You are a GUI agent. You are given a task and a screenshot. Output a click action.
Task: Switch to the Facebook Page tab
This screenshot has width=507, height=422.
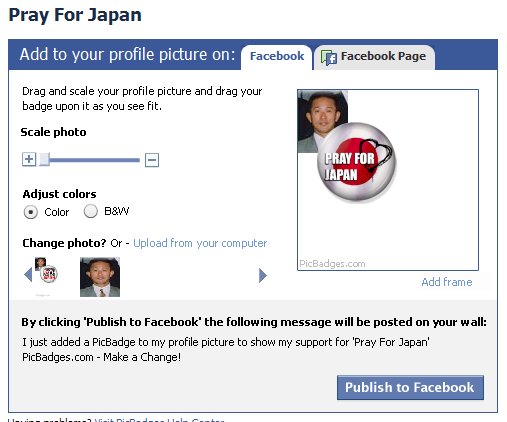click(374, 57)
